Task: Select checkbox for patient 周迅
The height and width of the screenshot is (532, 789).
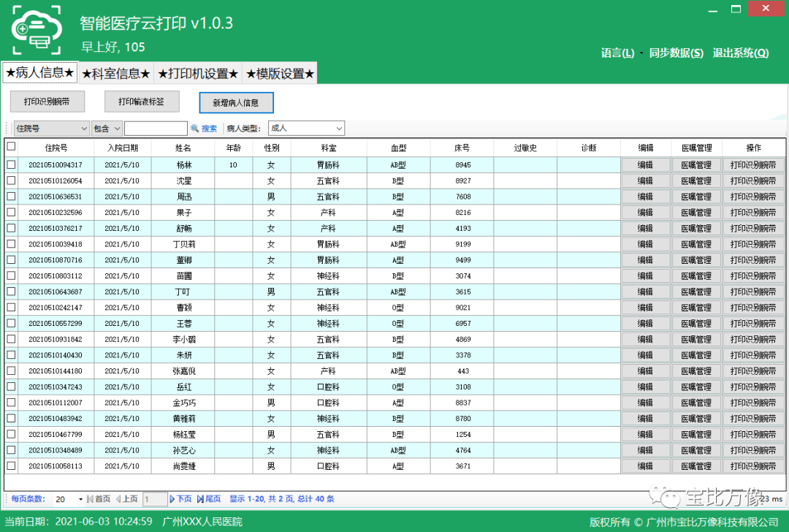Action: [x=11, y=197]
